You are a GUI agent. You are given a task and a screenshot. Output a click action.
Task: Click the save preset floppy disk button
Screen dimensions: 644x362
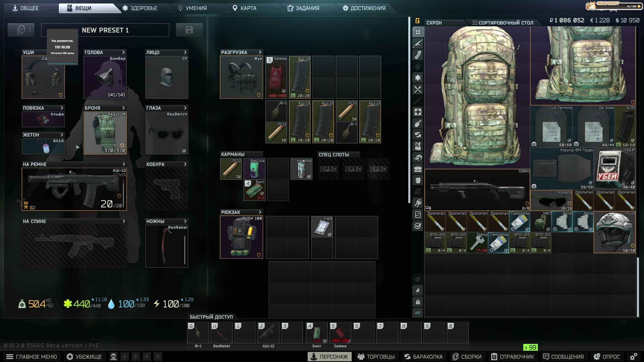[x=189, y=30]
